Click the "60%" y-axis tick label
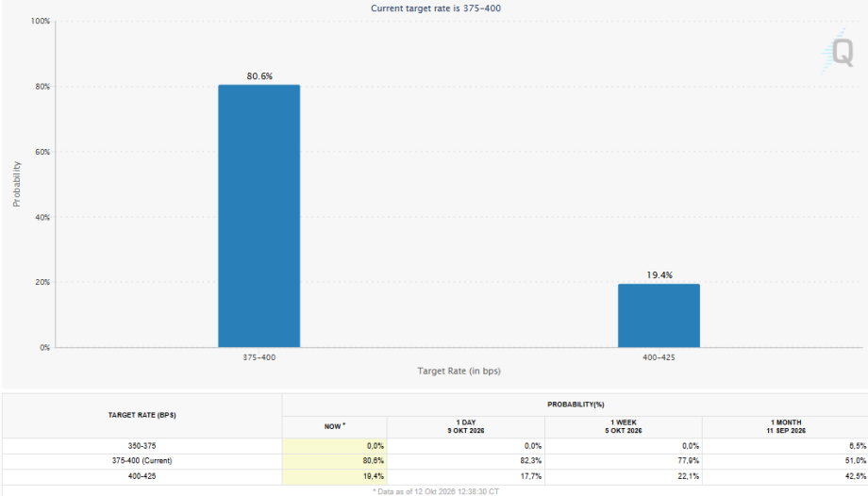868x496 pixels. coord(42,152)
